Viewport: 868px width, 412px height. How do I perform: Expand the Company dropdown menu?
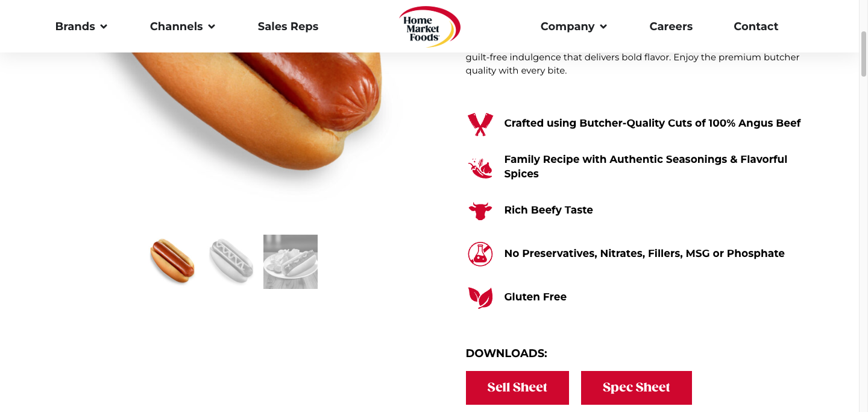click(x=574, y=27)
